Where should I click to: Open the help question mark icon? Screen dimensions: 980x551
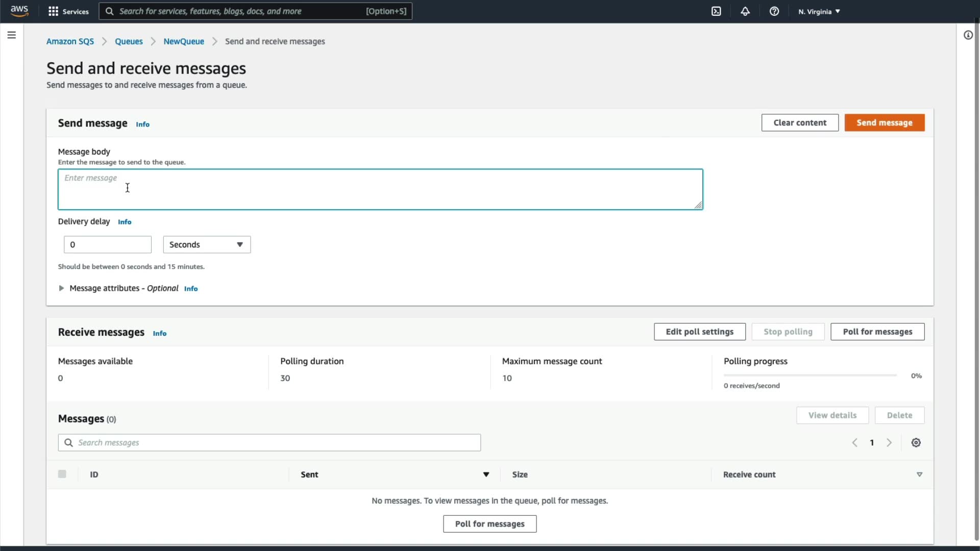click(774, 11)
